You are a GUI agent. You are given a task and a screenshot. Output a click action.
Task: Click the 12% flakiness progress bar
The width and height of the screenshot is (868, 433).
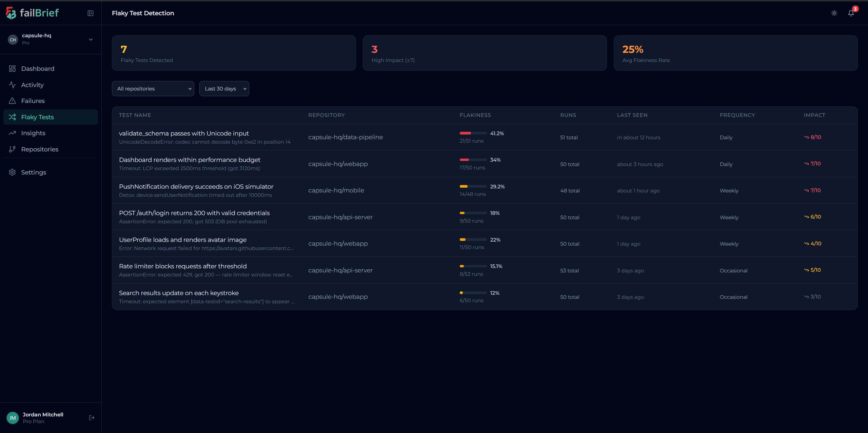point(473,293)
